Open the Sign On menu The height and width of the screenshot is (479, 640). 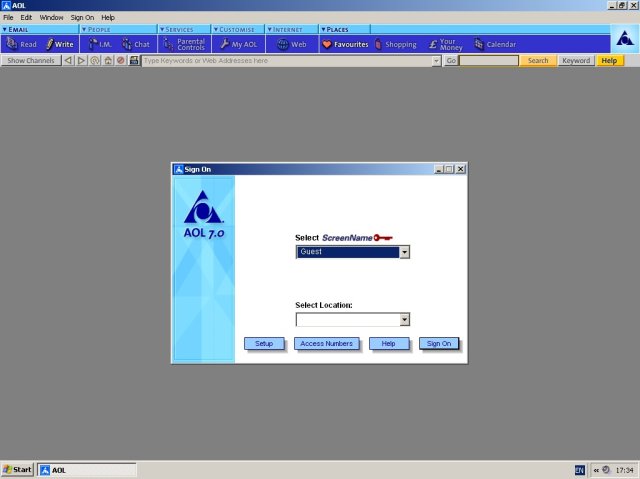point(82,18)
